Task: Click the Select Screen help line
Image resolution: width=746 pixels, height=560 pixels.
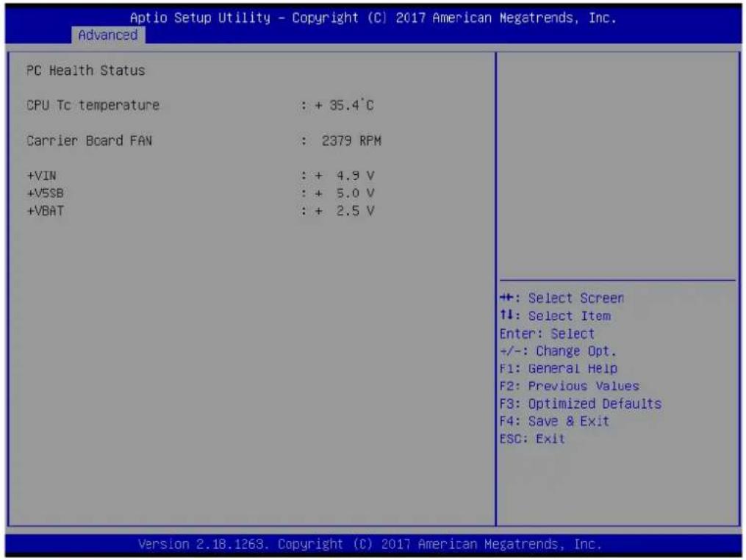Action: point(562,298)
